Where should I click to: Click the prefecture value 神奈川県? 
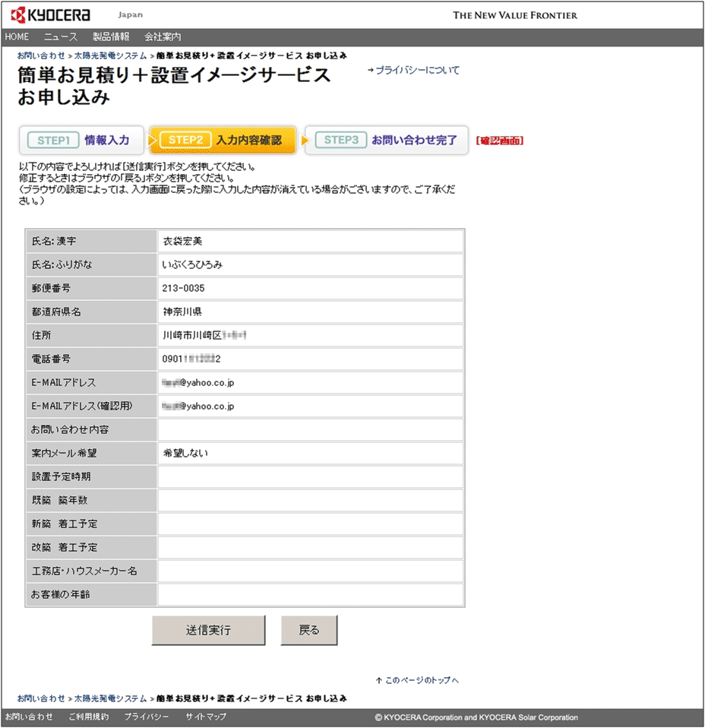(182, 312)
